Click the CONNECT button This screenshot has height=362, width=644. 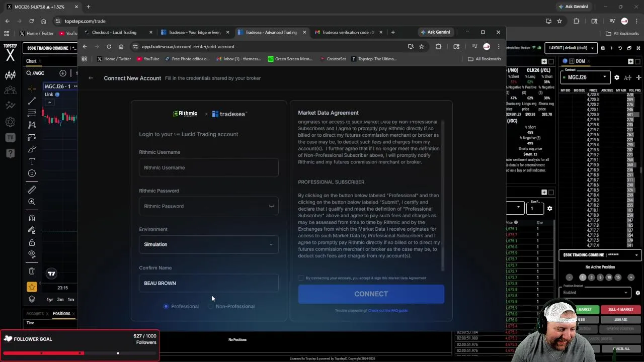point(371,294)
